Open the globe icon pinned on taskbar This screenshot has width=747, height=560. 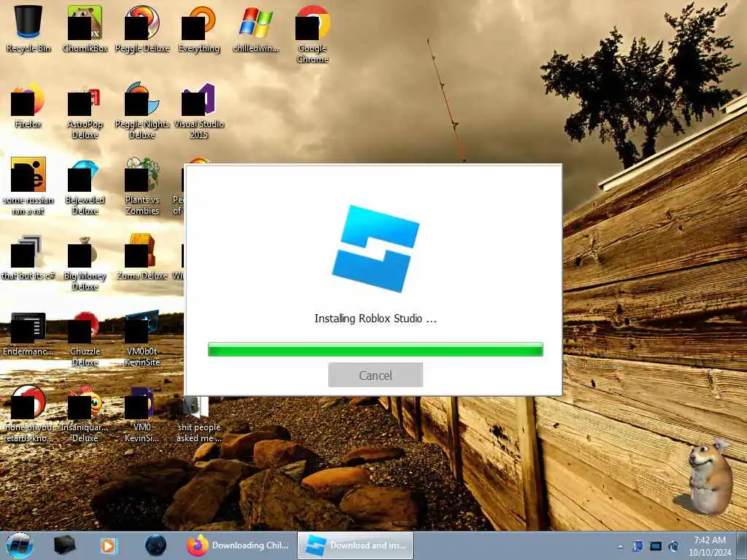click(156, 545)
